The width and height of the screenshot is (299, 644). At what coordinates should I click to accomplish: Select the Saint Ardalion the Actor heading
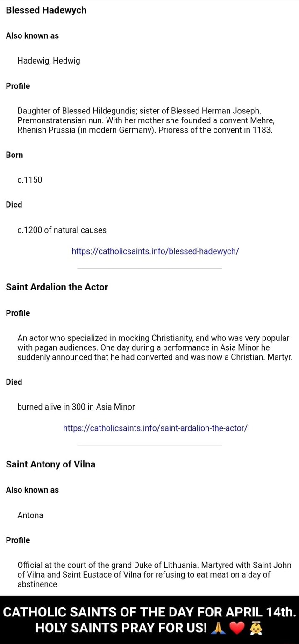[x=57, y=287]
